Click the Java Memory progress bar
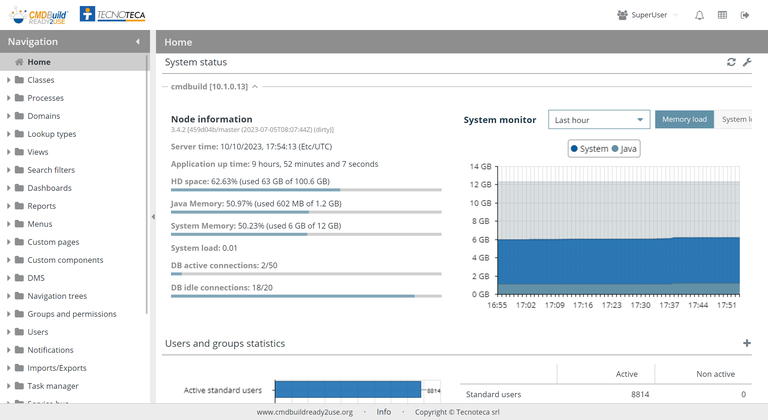768x420 pixels. click(306, 212)
